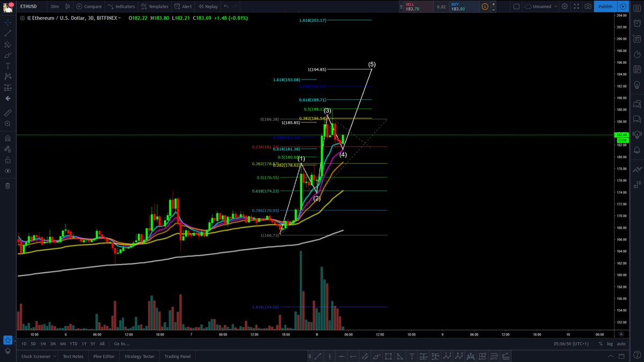Select the brush drawing tool
Screen dimensions: 644x362
(x=8, y=55)
